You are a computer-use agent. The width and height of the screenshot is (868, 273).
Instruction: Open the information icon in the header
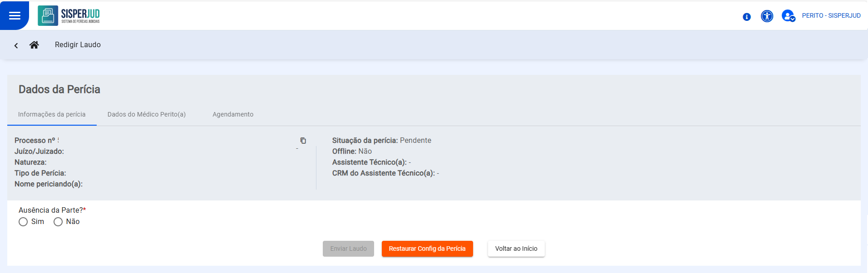coord(746,16)
